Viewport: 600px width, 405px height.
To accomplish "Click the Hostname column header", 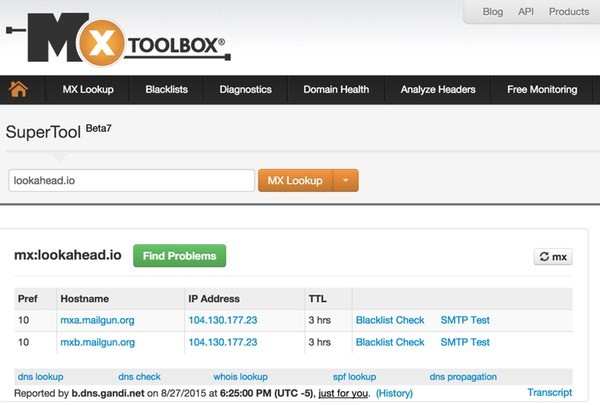I will point(85,299).
